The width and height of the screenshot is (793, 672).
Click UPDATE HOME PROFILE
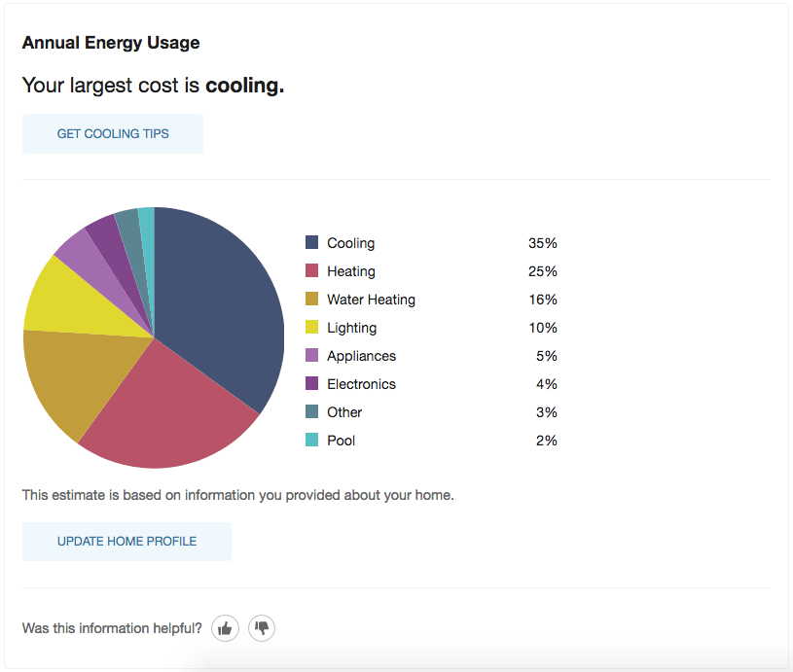coord(126,541)
